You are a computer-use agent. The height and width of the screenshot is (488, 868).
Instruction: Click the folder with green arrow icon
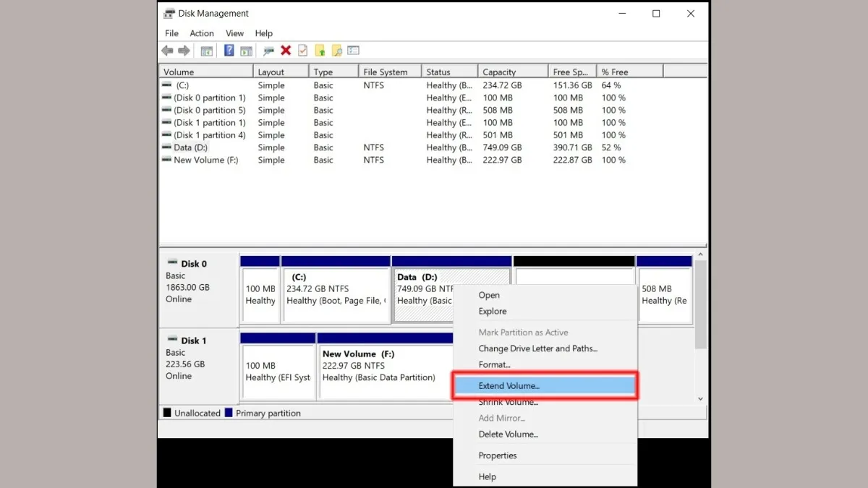320,51
